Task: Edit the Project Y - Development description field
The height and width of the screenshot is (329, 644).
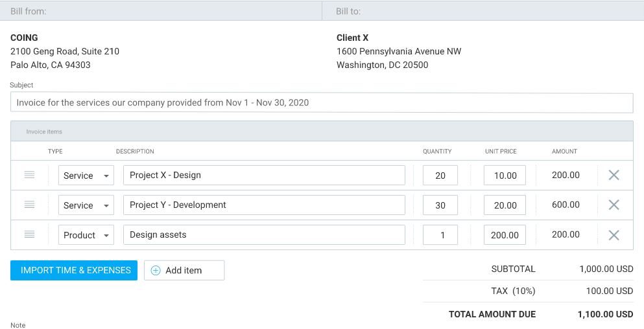Action: [264, 205]
